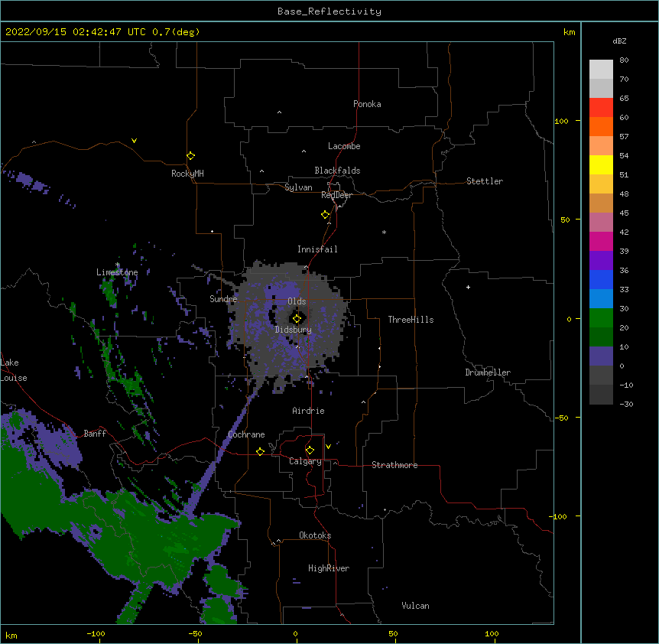
Task: Select the white plus marker north of Drumheller
Action: click(468, 287)
